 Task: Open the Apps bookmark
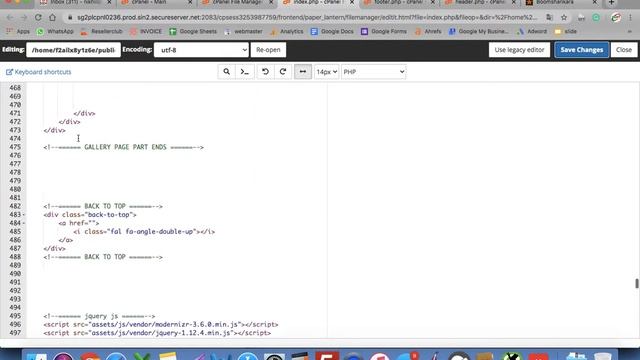(x=19, y=31)
